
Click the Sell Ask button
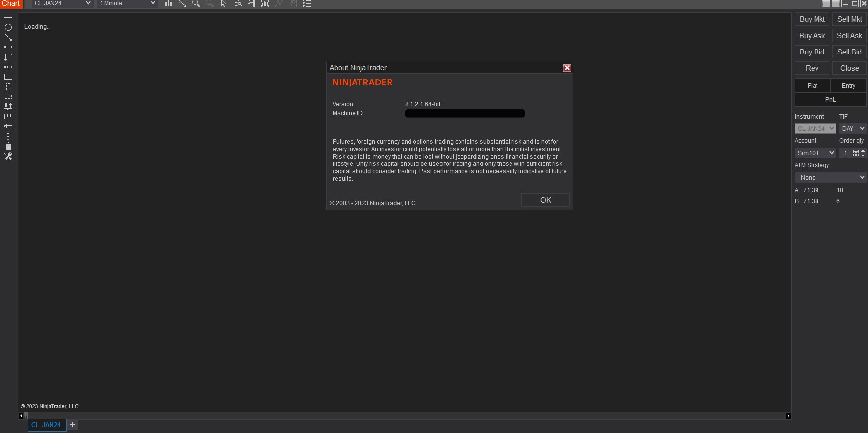coord(850,36)
